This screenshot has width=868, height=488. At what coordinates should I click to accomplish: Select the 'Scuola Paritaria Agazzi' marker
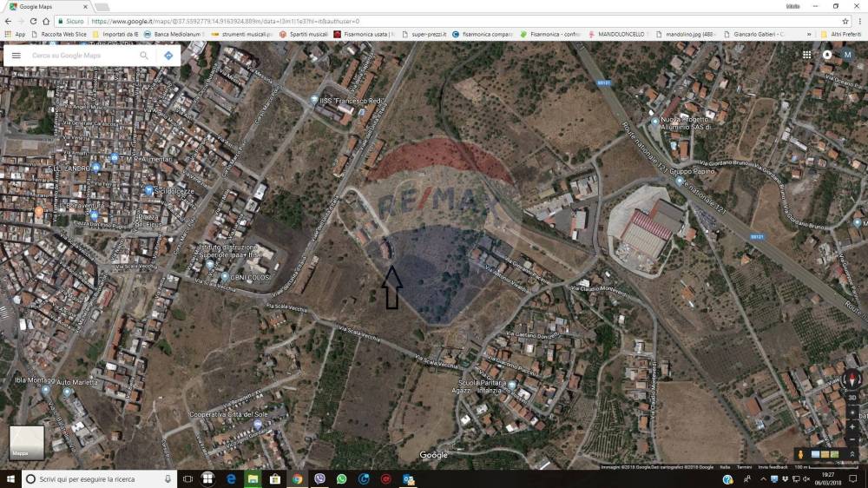tap(512, 385)
